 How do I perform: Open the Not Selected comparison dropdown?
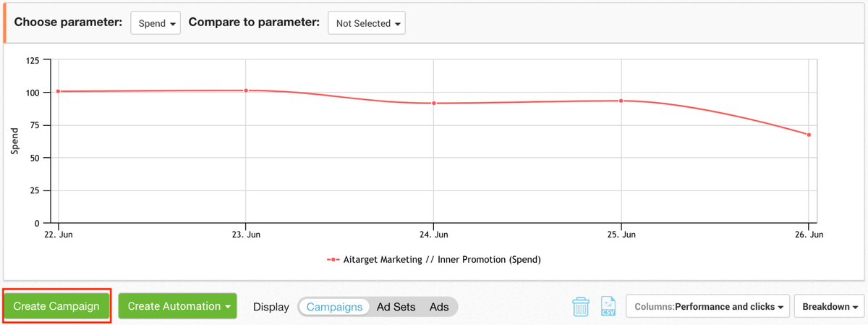tap(367, 23)
